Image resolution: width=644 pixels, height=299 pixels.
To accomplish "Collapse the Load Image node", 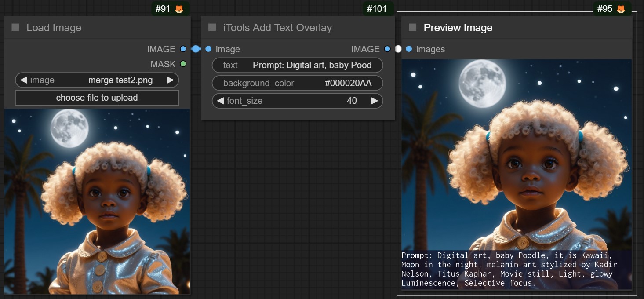I will tap(15, 27).
